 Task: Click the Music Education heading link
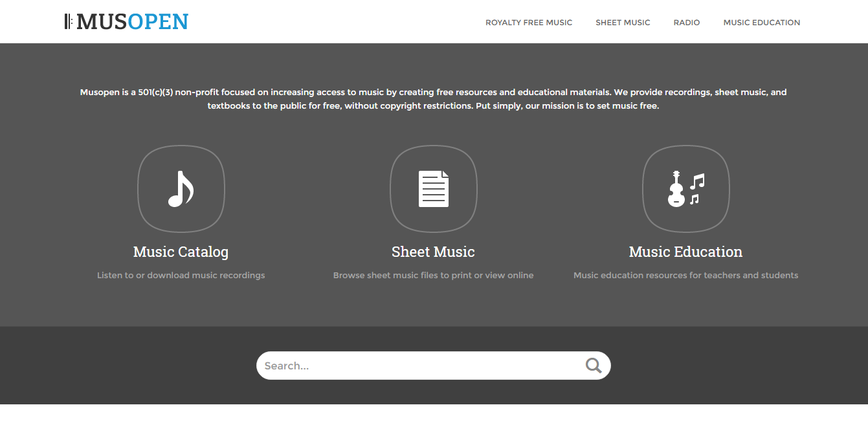pos(685,252)
